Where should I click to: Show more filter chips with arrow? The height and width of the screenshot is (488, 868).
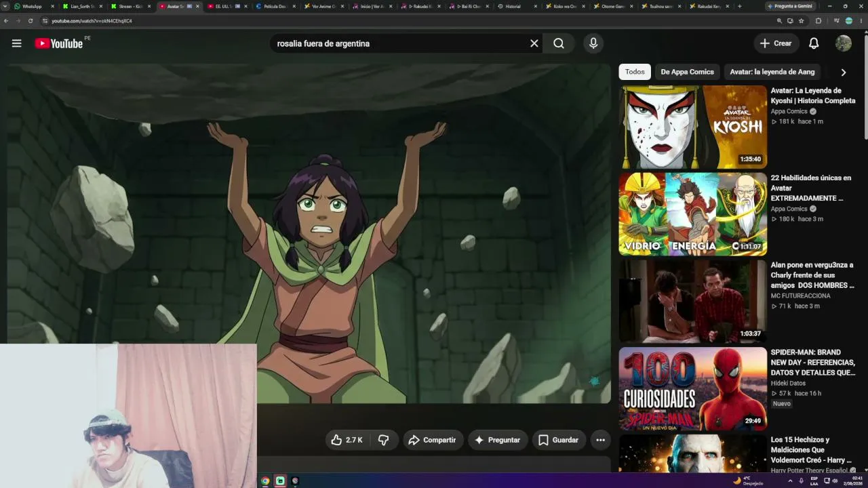coord(844,72)
